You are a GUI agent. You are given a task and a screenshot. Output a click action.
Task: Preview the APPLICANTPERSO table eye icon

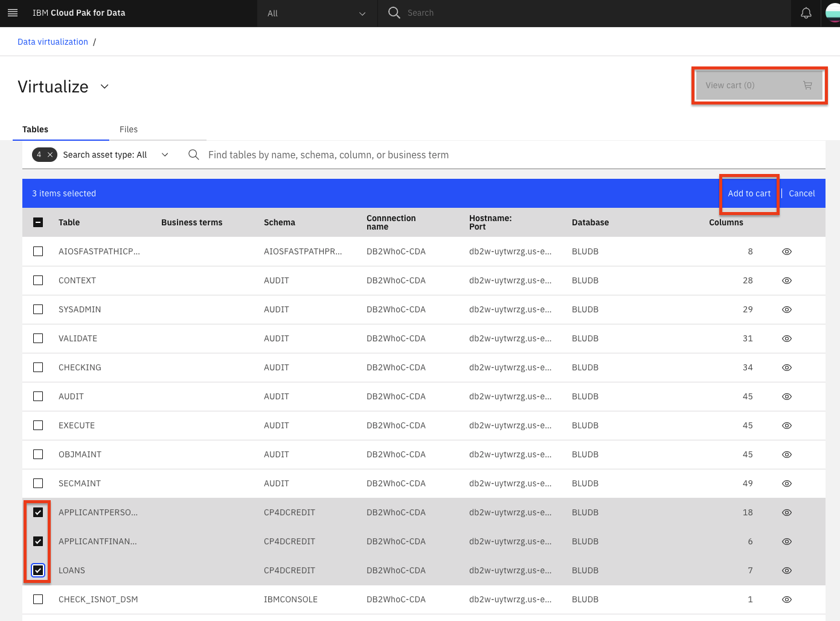pos(787,512)
